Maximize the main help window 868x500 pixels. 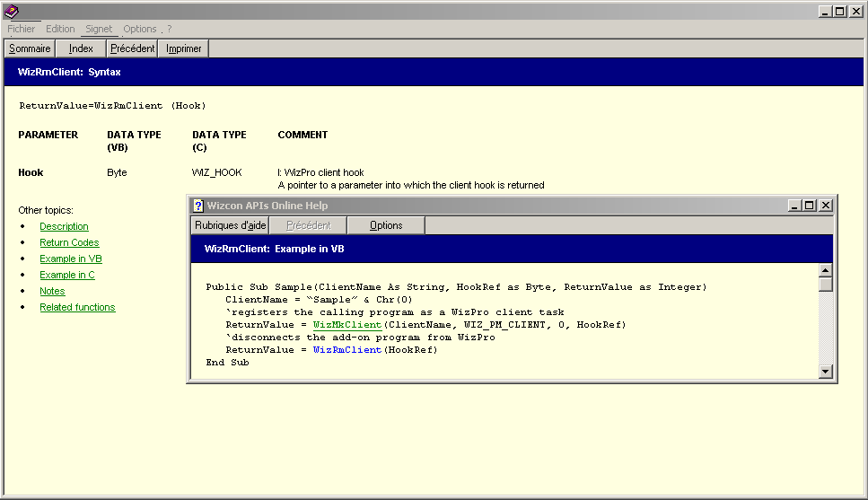coord(840,12)
